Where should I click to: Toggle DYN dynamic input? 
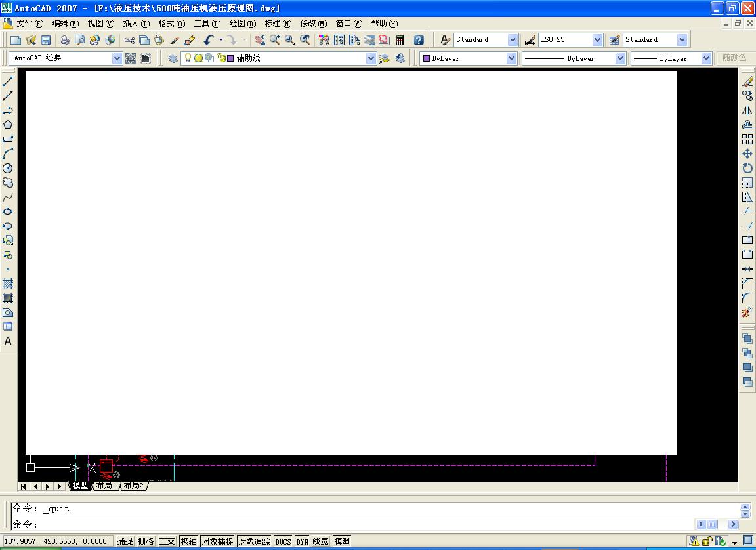coord(303,541)
